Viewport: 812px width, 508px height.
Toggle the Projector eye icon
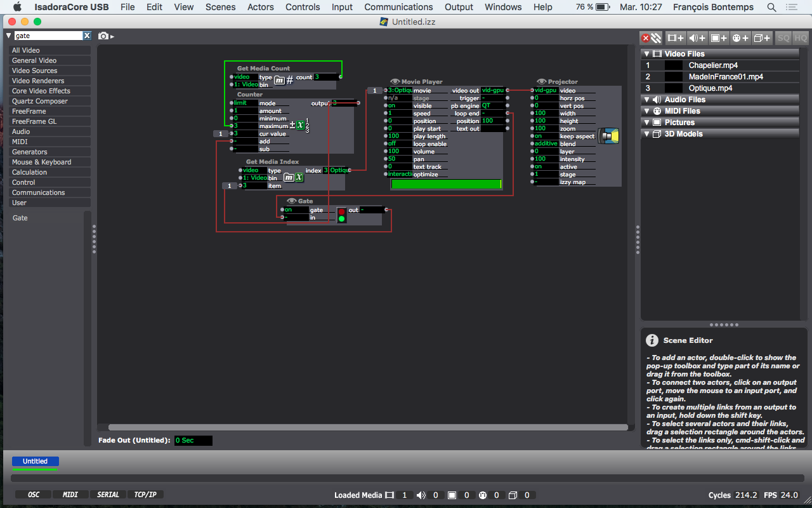[542, 82]
